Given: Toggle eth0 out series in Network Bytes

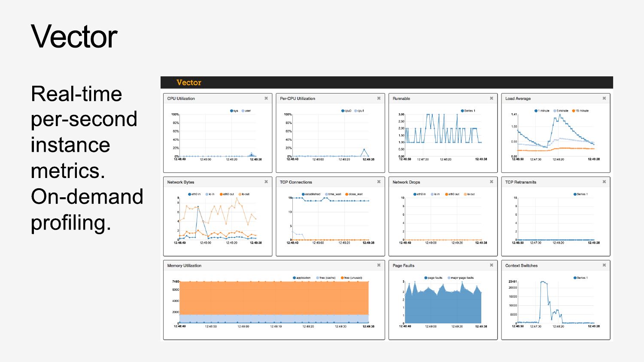Looking at the screenshot, I should pyautogui.click(x=227, y=194).
